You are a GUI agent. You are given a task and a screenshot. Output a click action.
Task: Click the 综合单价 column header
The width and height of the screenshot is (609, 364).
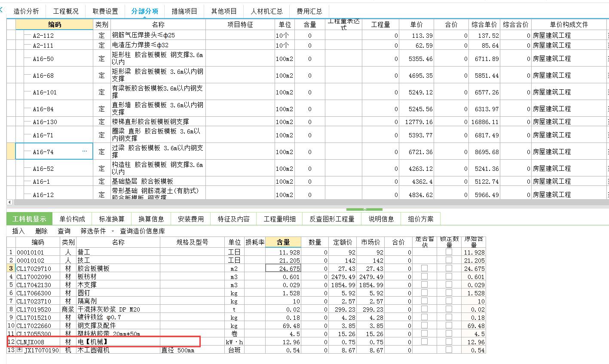point(484,24)
